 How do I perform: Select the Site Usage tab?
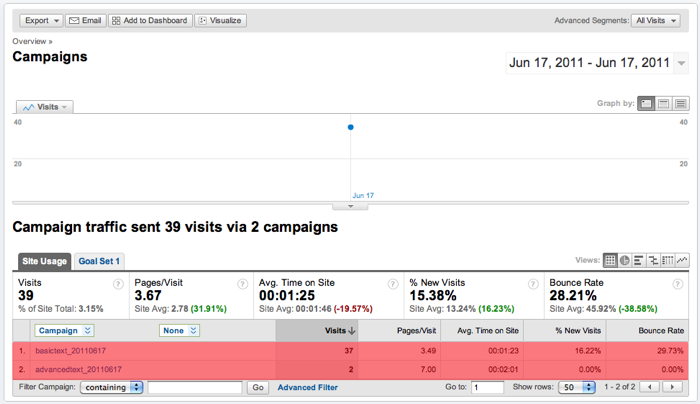(x=45, y=261)
